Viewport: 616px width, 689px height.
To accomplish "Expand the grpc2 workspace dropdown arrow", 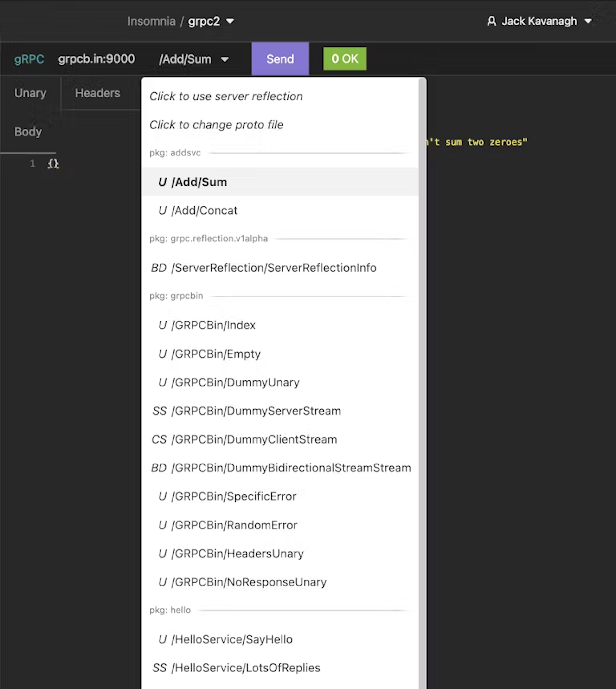I will click(230, 21).
